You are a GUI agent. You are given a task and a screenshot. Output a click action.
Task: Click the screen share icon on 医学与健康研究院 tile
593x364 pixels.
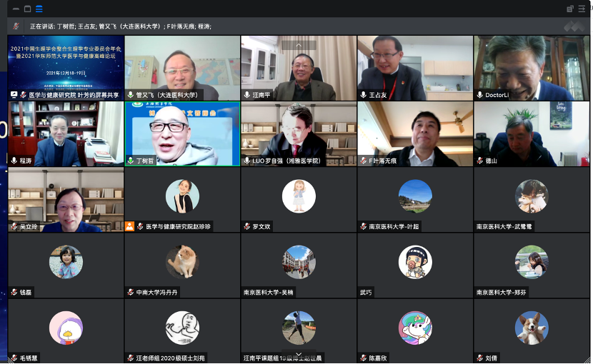[x=14, y=94]
